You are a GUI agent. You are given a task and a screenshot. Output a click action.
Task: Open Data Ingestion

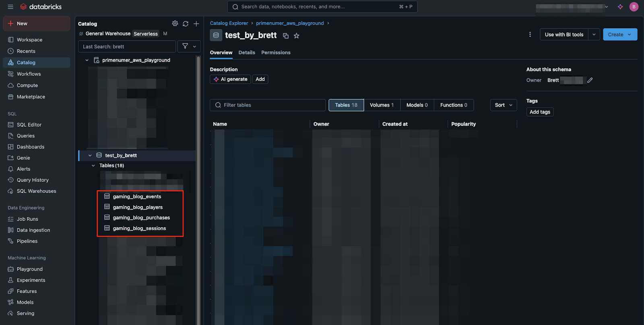pyautogui.click(x=37, y=230)
